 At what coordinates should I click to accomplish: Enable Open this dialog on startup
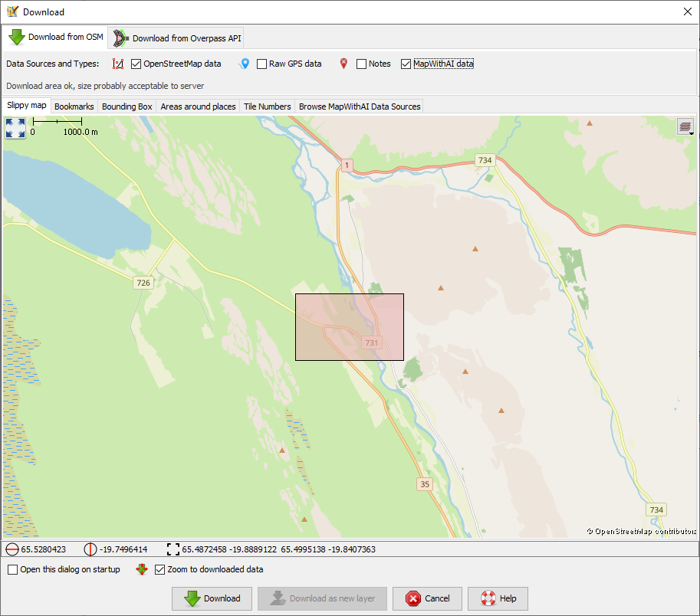[13, 570]
